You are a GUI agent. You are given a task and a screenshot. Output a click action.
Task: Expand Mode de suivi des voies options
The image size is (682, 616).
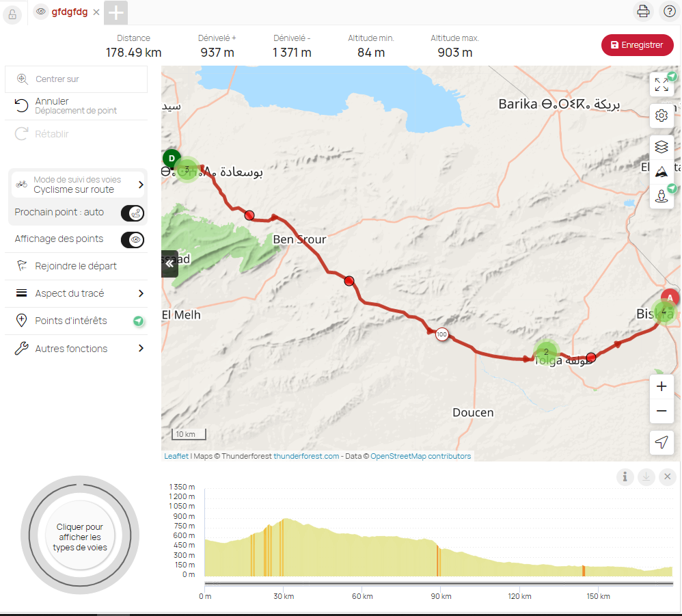[x=141, y=185]
